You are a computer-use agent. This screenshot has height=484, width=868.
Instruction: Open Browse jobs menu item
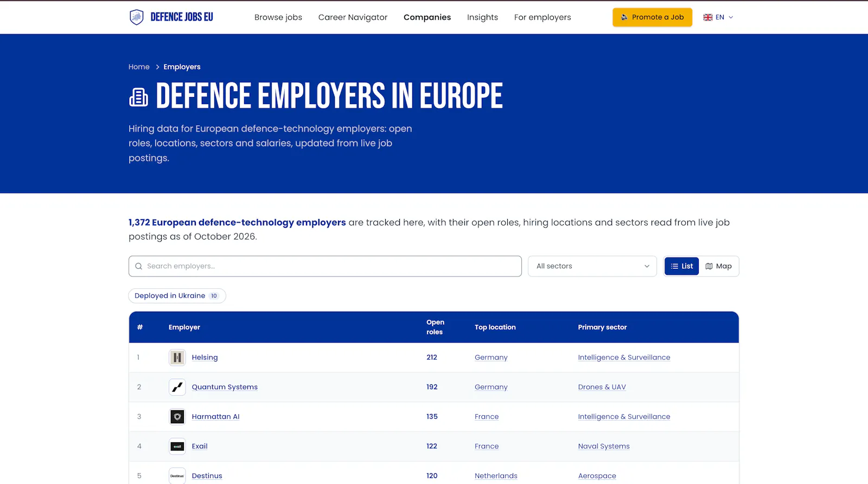coord(278,17)
